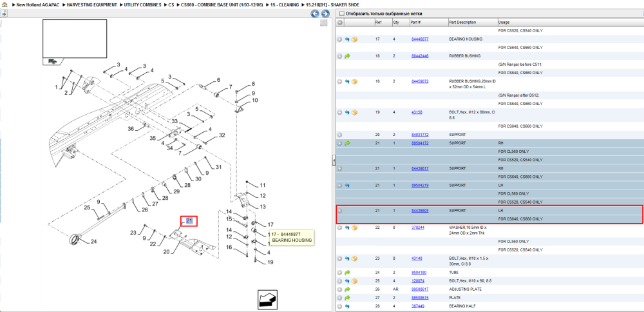Click the box icon in WASHER,10.5mm ID row
This screenshot has height=312, width=644.
(354, 228)
